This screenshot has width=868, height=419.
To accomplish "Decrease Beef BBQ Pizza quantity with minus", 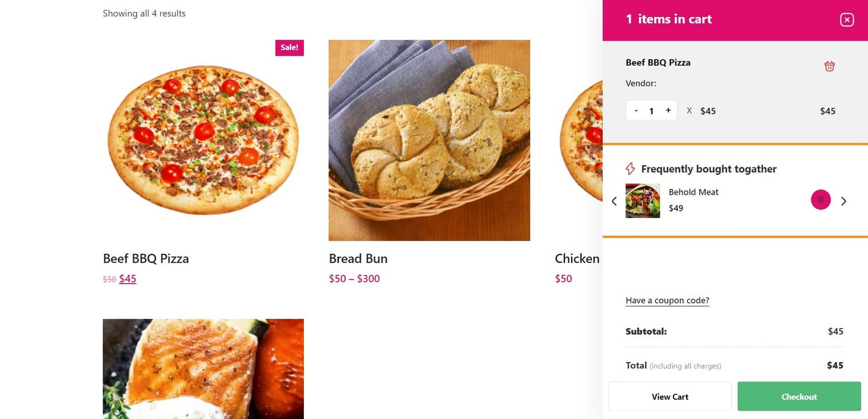I will click(636, 110).
